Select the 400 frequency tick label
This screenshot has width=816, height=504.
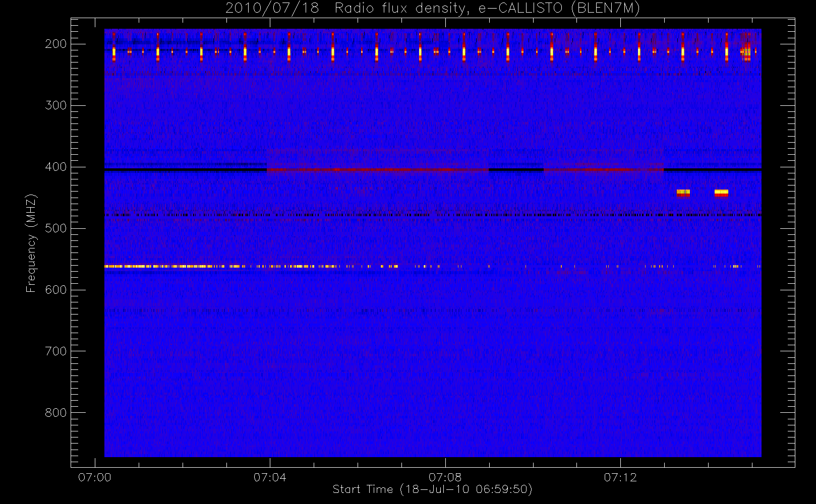point(55,167)
